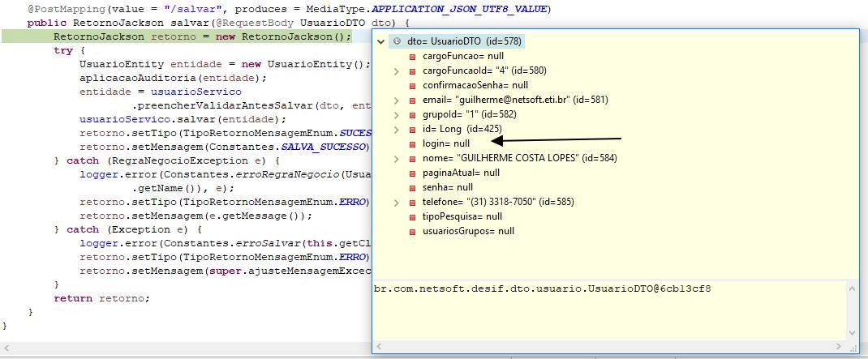The width and height of the screenshot is (868, 359).
Task: Click the UsuarioEntity entidade declaration line
Action: (x=225, y=64)
